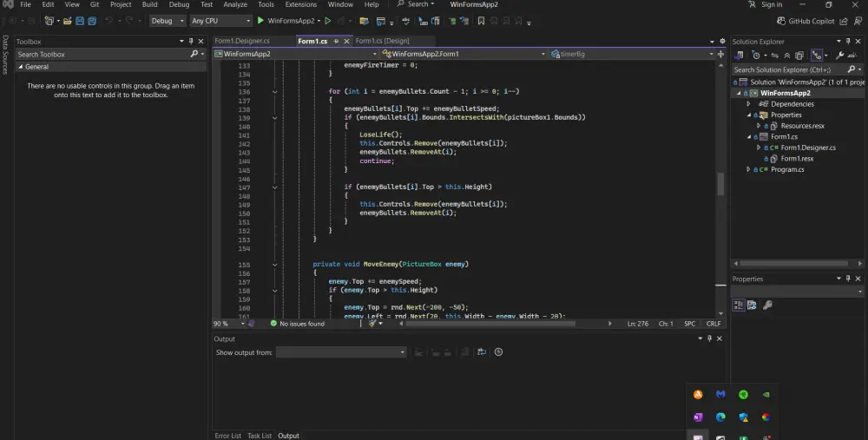Viewport: 868px width, 440px height.
Task: Toggle word wrap in the Output panel
Action: tap(481, 352)
